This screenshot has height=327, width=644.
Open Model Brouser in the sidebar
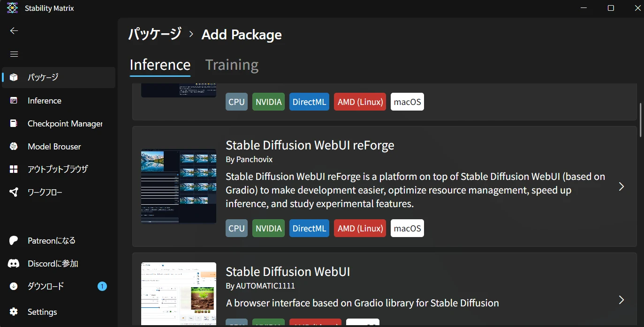pyautogui.click(x=59, y=147)
